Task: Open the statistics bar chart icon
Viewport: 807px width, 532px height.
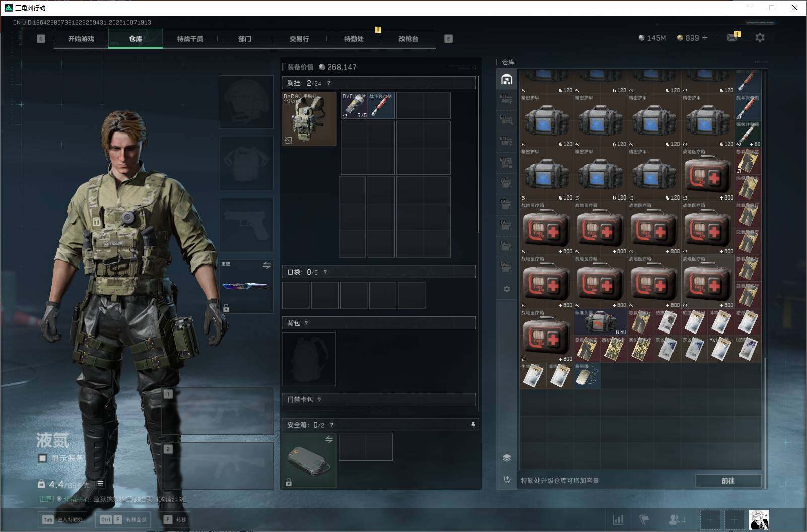Action: [x=618, y=519]
